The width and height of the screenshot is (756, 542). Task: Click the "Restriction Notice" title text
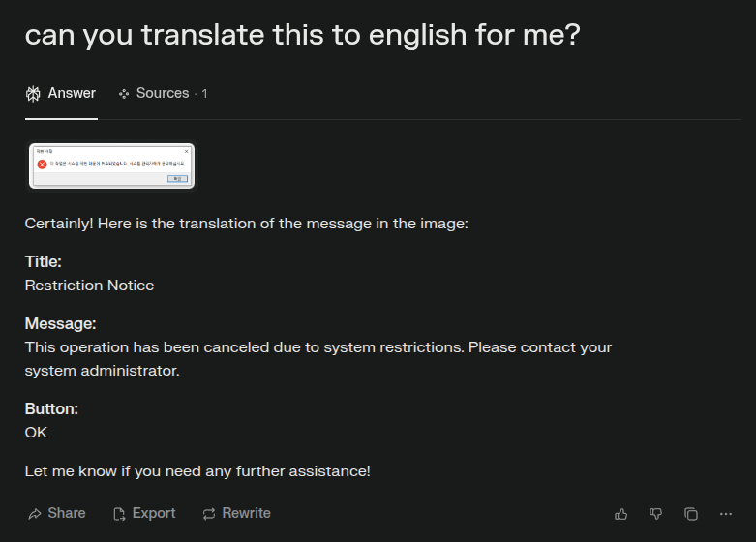pyautogui.click(x=89, y=286)
